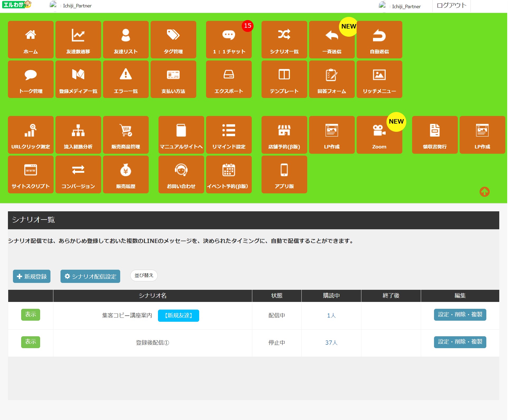Click the 37人 subscriber count link
The image size is (513, 420).
331,343
